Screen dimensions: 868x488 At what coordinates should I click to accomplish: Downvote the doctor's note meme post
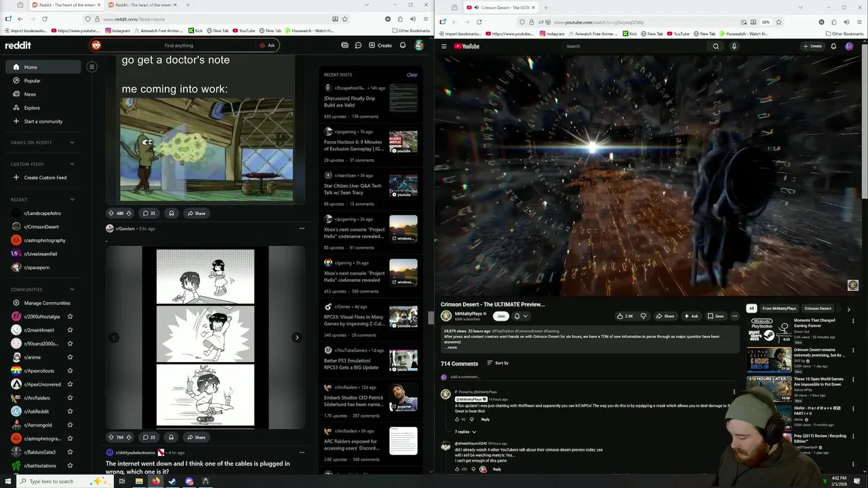click(129, 213)
